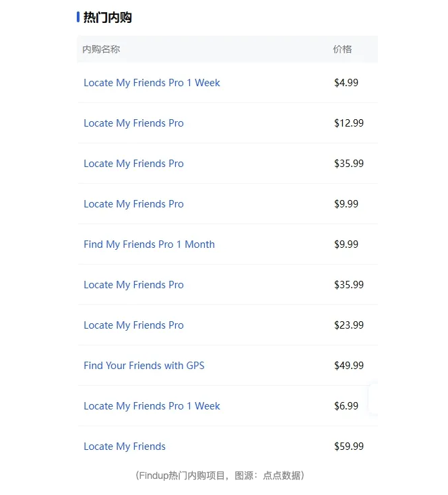
Task: Click the 热门内购 section heading
Action: coord(107,18)
